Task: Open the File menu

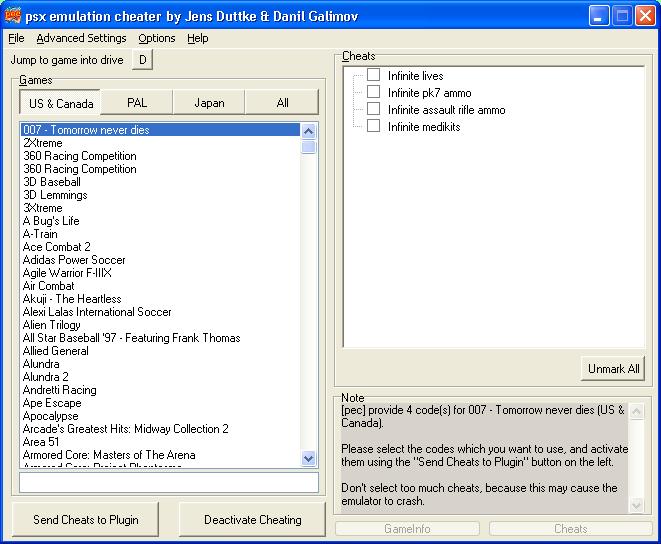Action: [x=16, y=38]
